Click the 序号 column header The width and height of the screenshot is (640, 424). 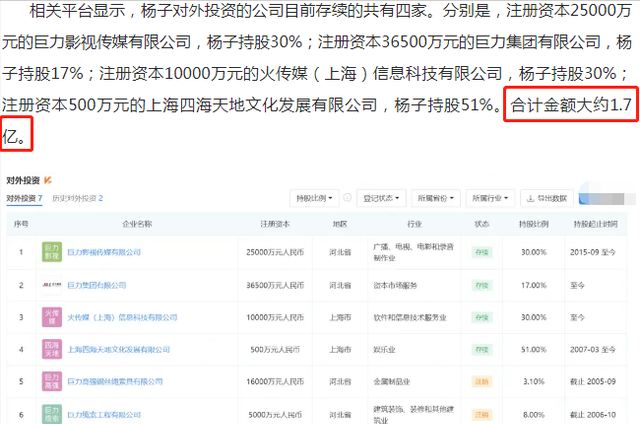click(21, 224)
